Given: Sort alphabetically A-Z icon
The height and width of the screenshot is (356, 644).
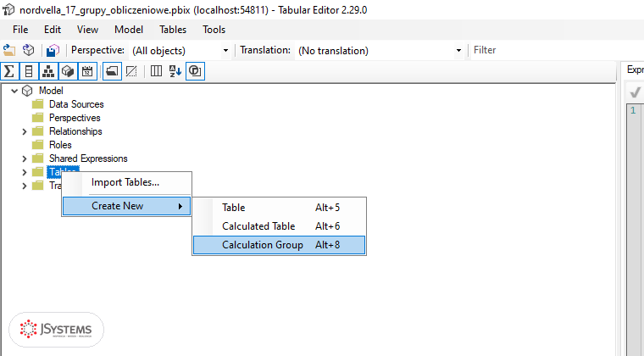Looking at the screenshot, I should point(175,71).
